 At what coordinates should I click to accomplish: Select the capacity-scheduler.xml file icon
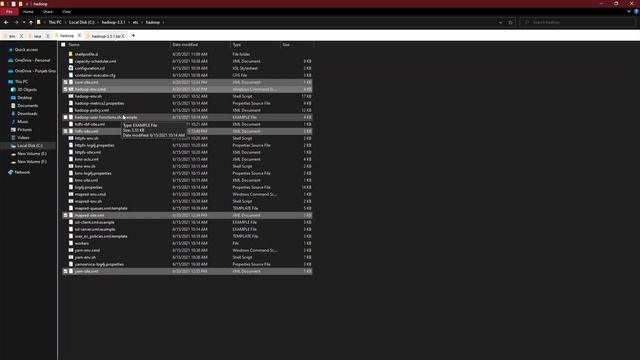[71, 61]
